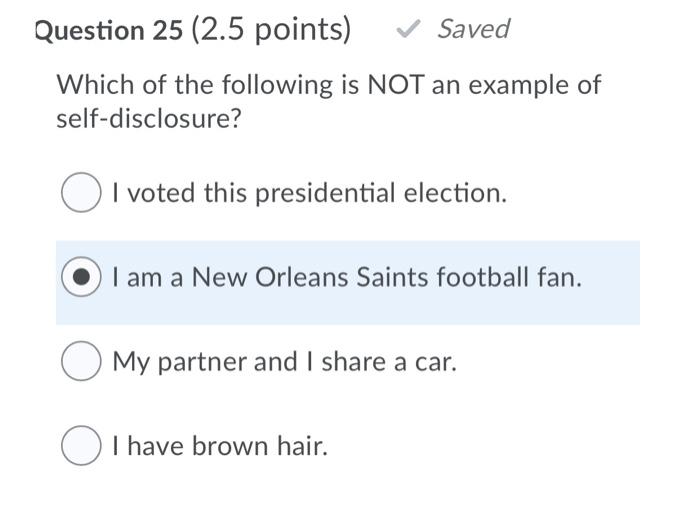700x511 pixels.
Task: Click the selected New Orleans Saints radio button
Action: pos(81,277)
